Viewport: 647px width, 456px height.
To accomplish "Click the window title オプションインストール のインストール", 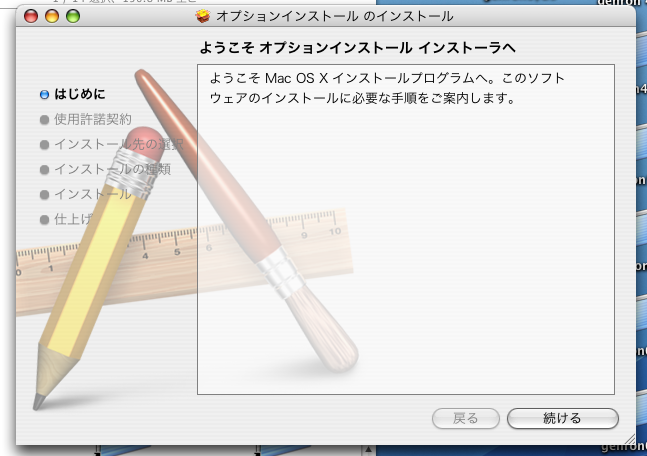I will 335,16.
